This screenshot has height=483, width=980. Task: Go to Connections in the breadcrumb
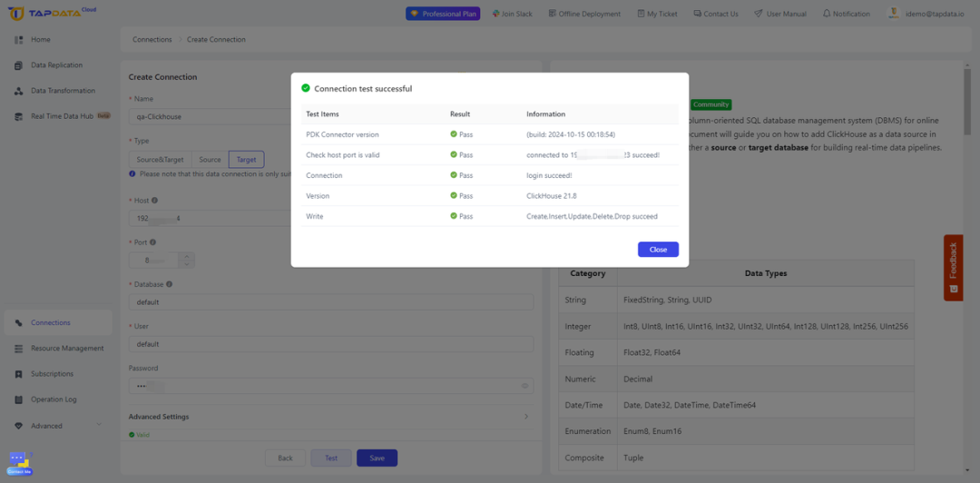tap(152, 39)
